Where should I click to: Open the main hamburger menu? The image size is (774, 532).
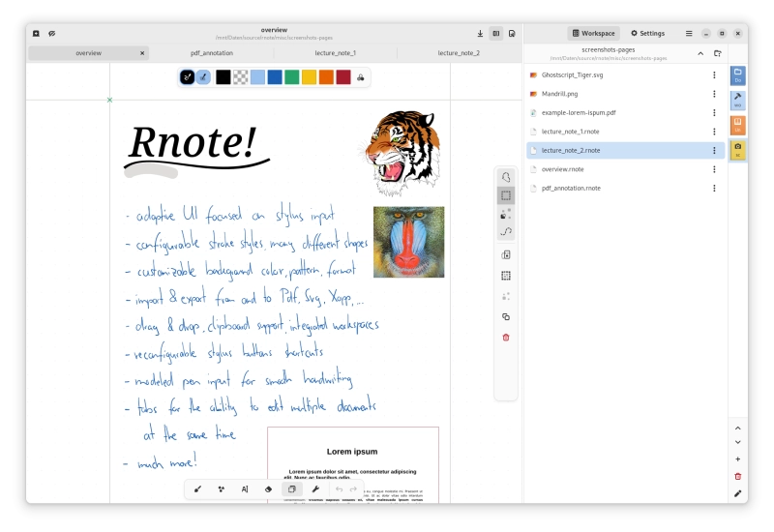tap(689, 33)
